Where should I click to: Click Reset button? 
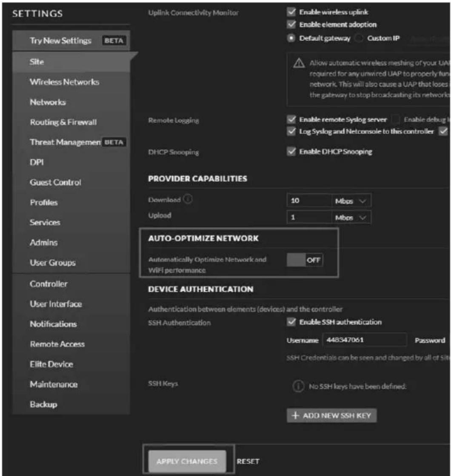[248, 462]
